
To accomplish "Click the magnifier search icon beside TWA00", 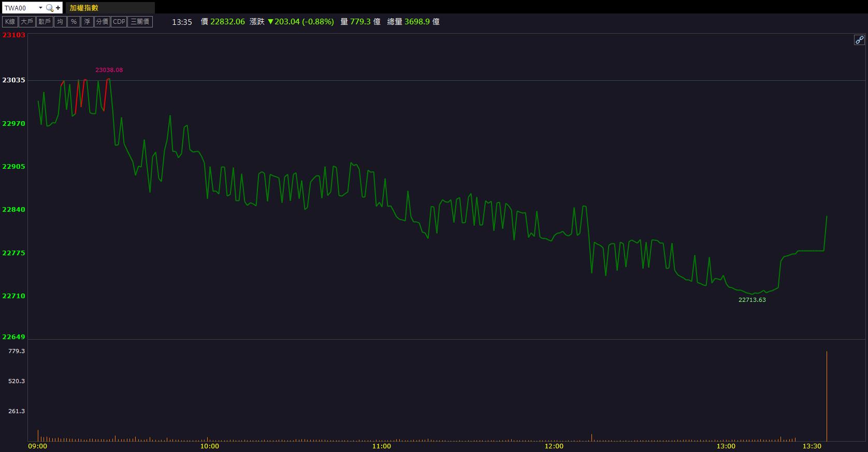I will tap(50, 8).
